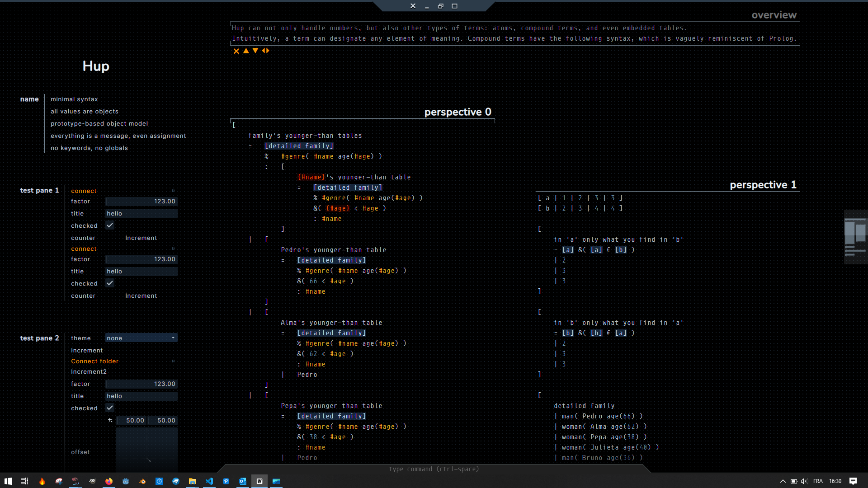Click the orange up triangle icon
Viewport: 868px width, 488px height.
(246, 51)
